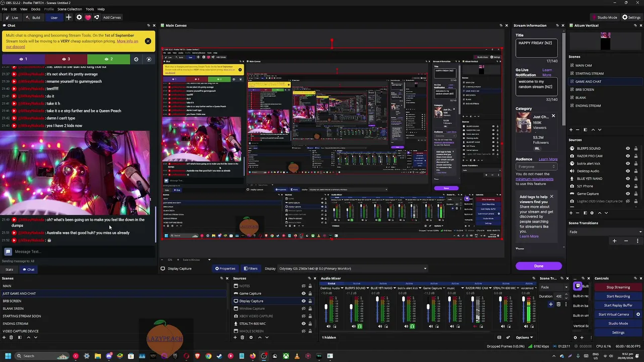Click the gear icon in top toolbar
This screenshot has width=644, height=362.
pos(79,18)
